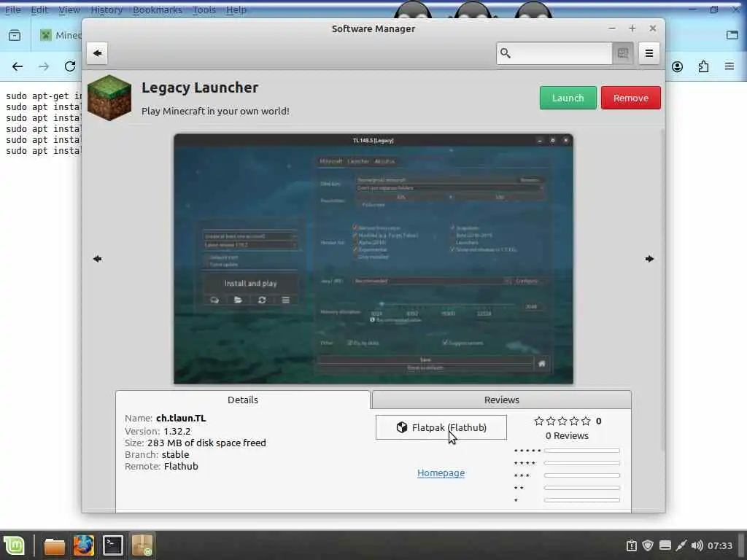Open the file manager from taskbar

click(54, 545)
